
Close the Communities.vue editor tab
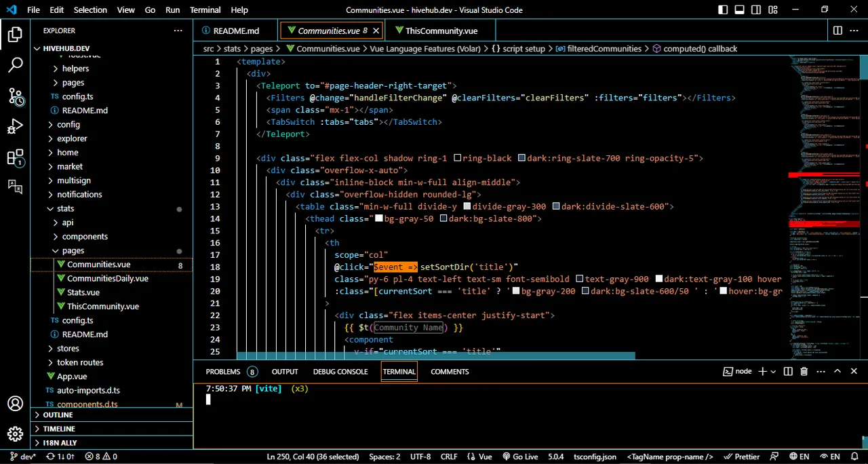tap(376, 31)
